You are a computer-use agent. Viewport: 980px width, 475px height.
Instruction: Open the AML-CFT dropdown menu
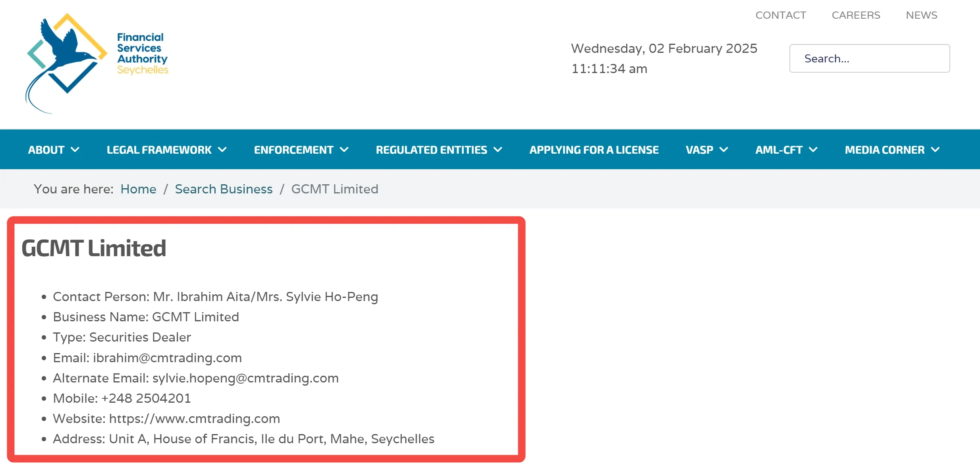click(x=786, y=150)
